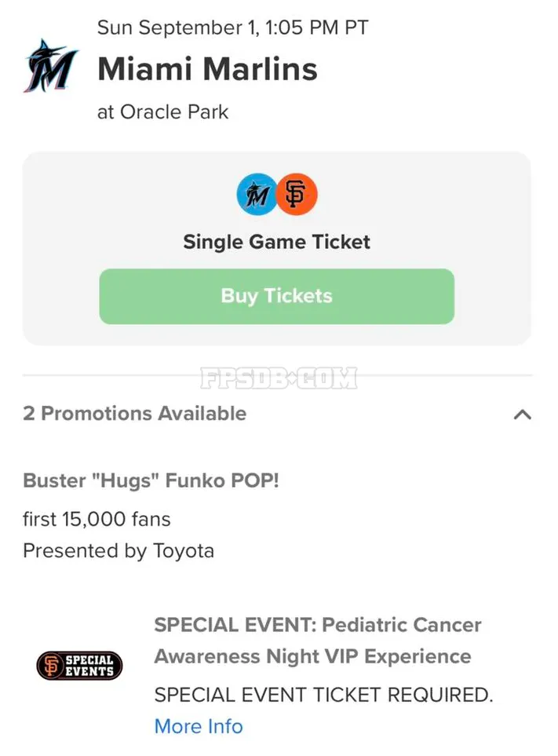
Task: Click the FPSDB.COM watermark text
Action: (279, 378)
